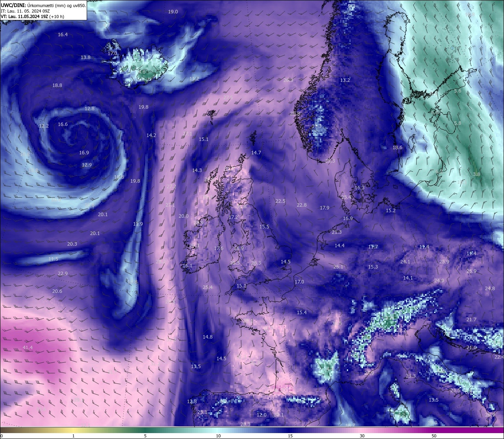Click the 17.2 value over Britain

pyautogui.click(x=233, y=217)
